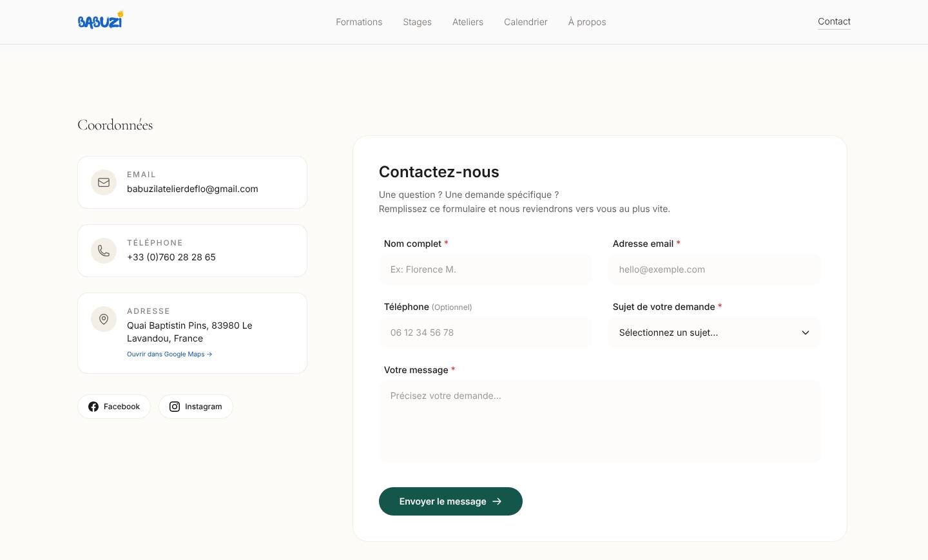Open the Facebook page button
Image resolution: width=928 pixels, height=560 pixels.
(x=114, y=407)
